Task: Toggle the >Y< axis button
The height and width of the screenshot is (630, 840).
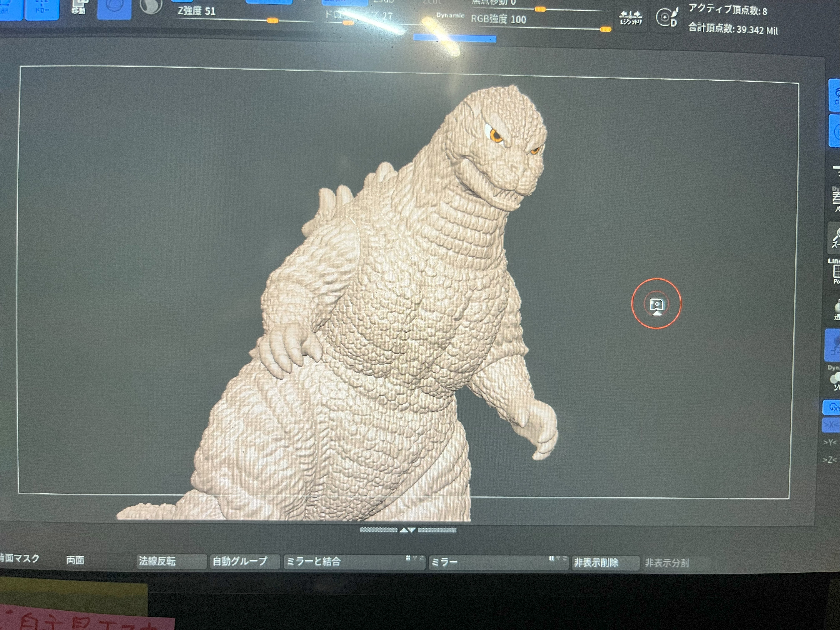Action: pos(830,442)
